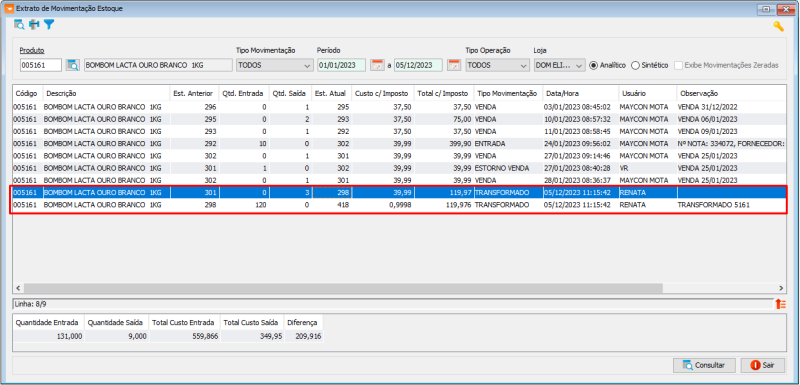Click the Consultar button
Viewport: 800px width, 385px height.
(705, 365)
